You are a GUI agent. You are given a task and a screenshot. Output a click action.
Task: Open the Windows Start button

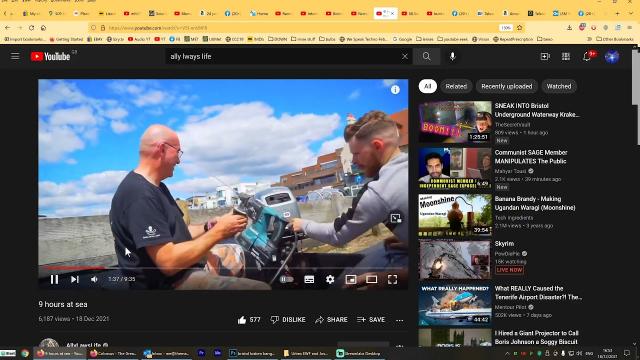click(x=8, y=353)
